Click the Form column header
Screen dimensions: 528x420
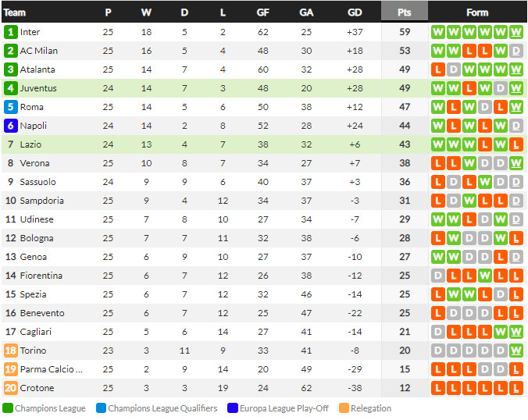point(477,12)
